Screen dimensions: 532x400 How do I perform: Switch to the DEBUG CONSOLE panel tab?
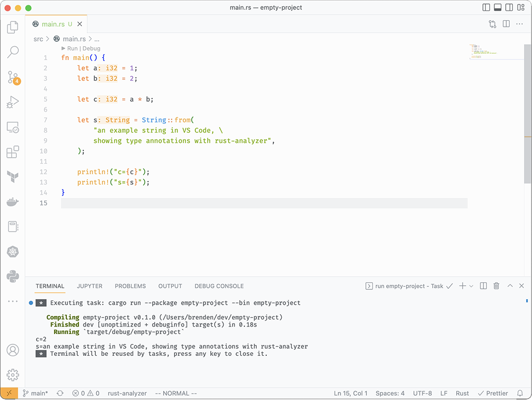pos(219,286)
